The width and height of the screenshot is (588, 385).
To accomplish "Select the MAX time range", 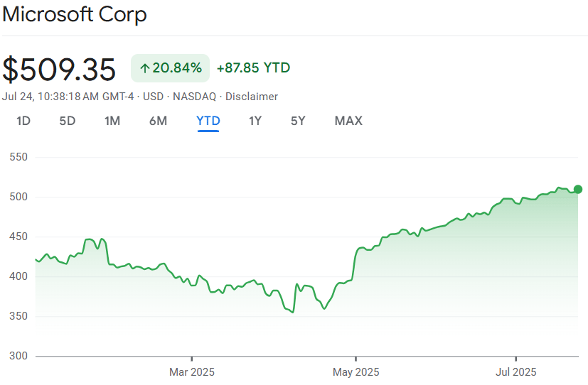I will coord(348,121).
